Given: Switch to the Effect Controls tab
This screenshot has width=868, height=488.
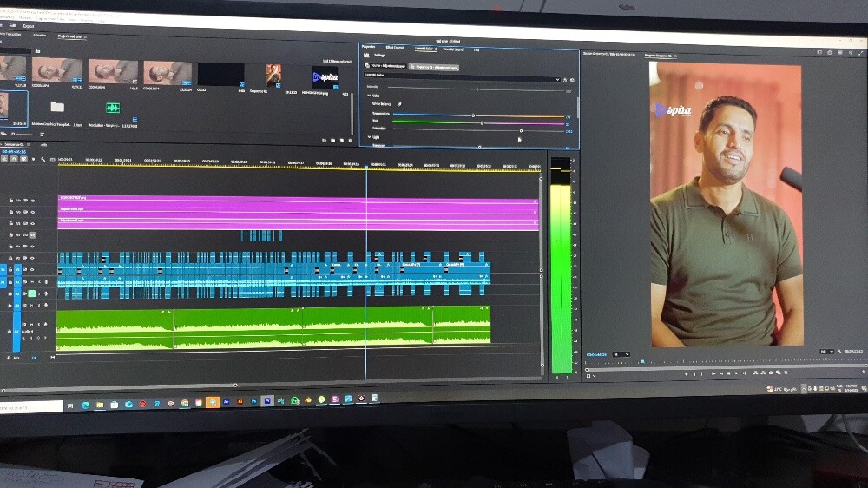Looking at the screenshot, I should pos(395,48).
